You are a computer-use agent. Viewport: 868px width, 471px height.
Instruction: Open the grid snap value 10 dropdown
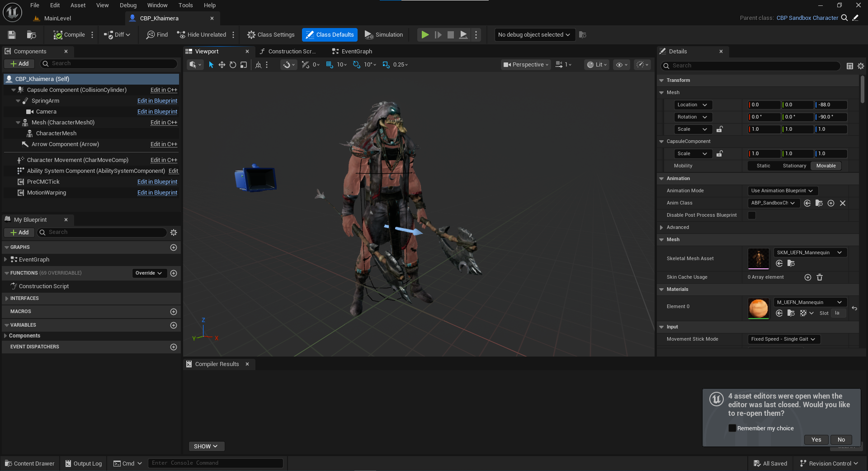click(342, 65)
